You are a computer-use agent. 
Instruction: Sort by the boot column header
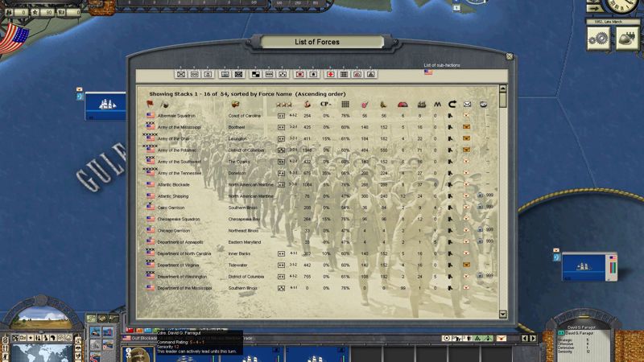coord(383,105)
